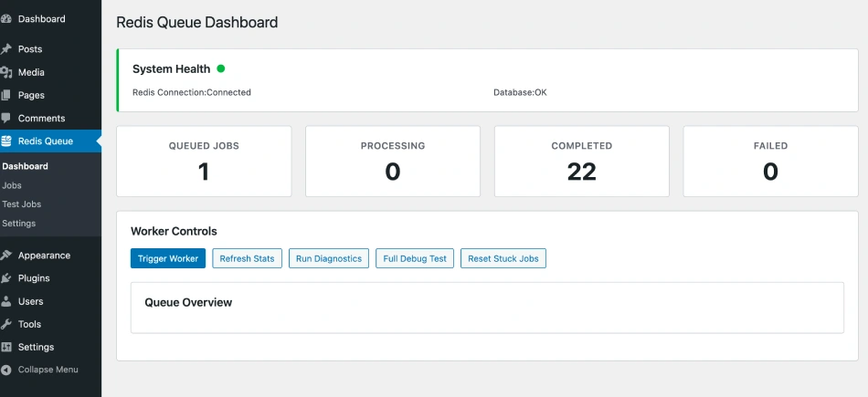The image size is (868, 397).
Task: Open the Comments menu
Action: 50,119
